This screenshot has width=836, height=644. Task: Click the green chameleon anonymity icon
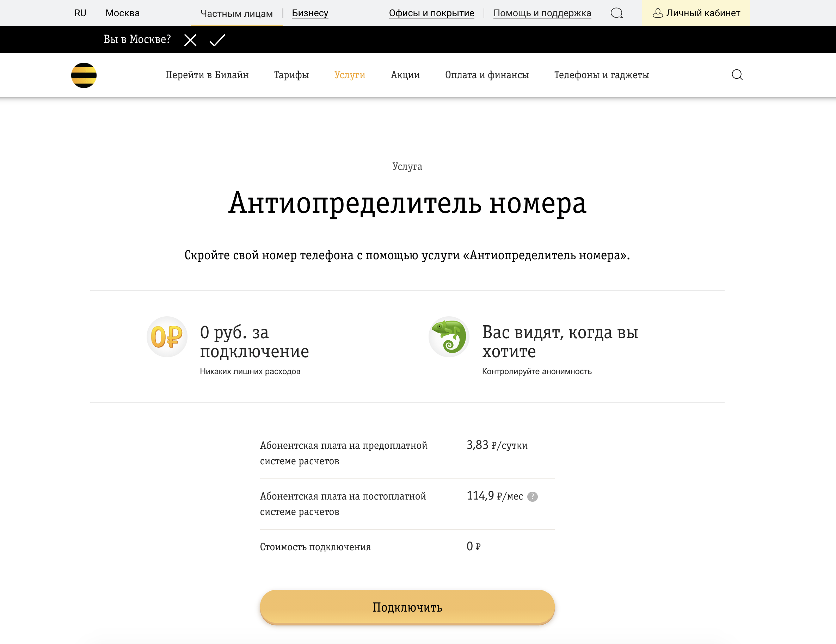pyautogui.click(x=449, y=337)
